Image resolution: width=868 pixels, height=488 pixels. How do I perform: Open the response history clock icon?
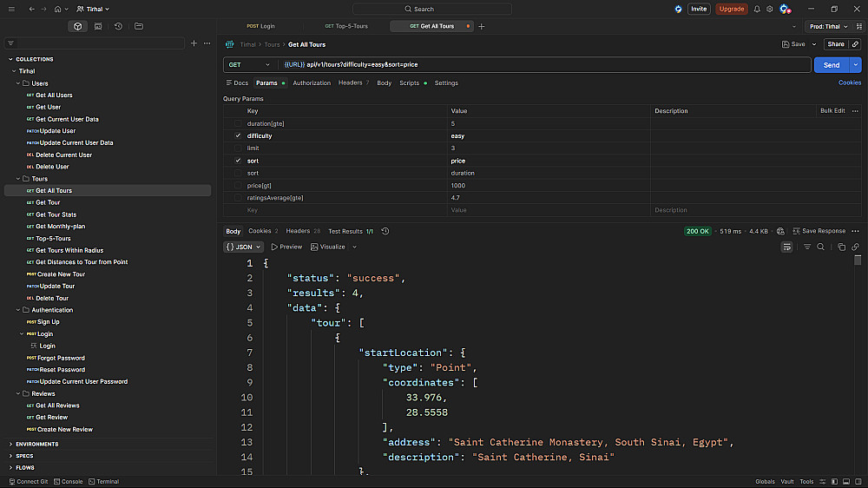click(x=385, y=231)
